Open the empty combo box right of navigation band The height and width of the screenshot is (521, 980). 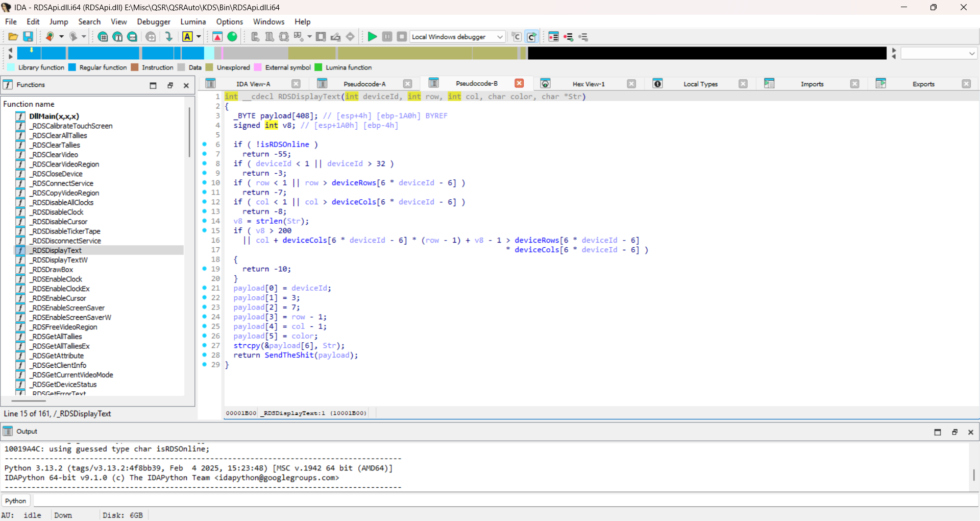tap(939, 53)
